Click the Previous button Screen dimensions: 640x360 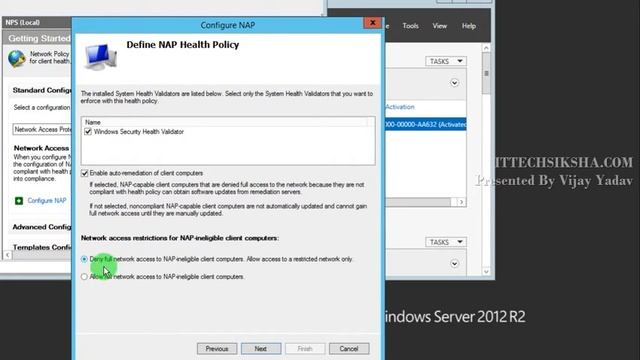pos(217,349)
